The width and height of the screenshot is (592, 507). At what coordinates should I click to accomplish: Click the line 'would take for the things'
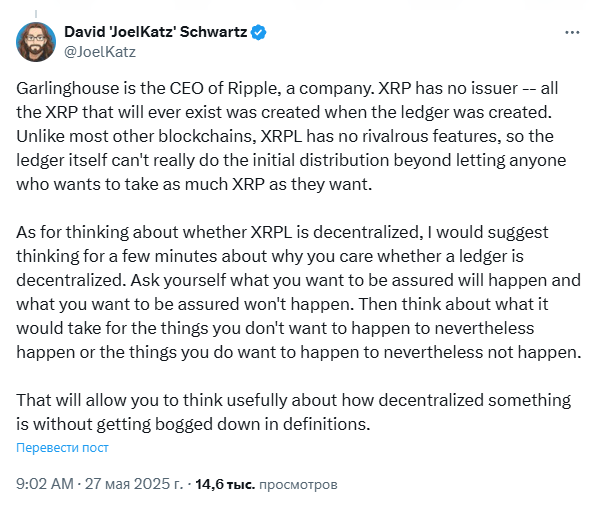click(275, 328)
